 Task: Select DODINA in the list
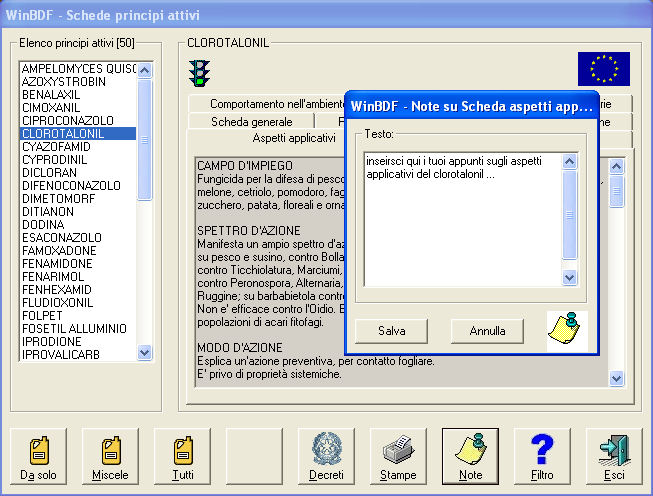pos(78,224)
